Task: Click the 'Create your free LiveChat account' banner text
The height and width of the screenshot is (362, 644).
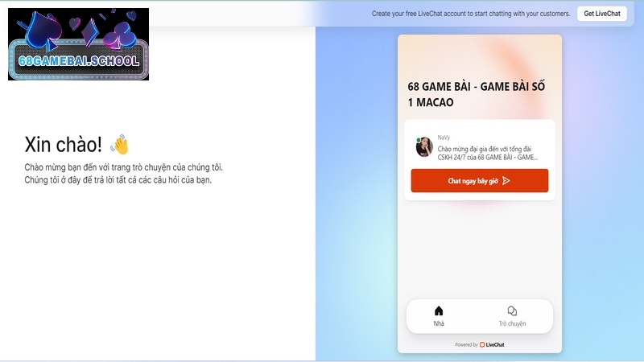Action: (470, 14)
